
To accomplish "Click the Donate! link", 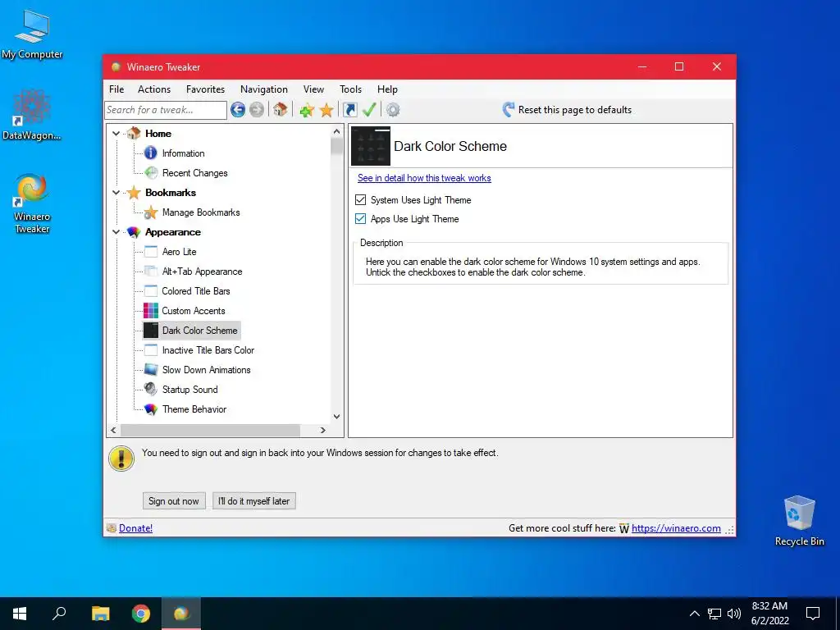I will point(135,528).
